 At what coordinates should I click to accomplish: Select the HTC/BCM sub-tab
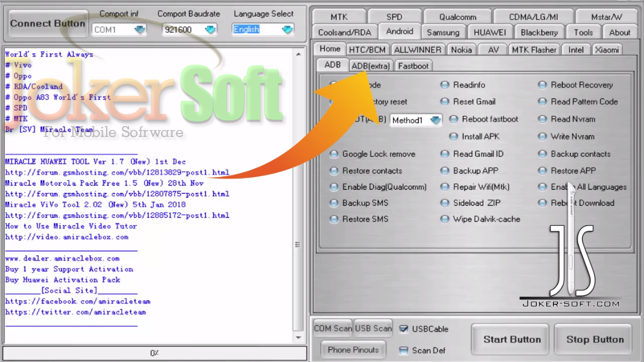tap(367, 50)
